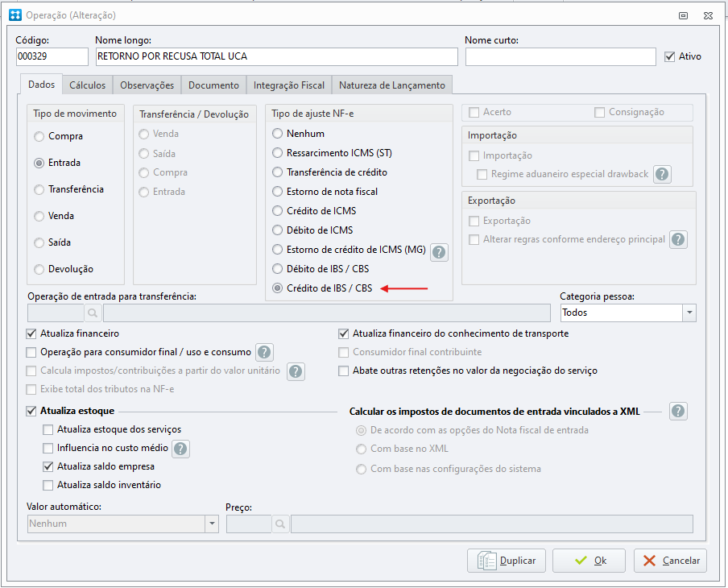Select the Débito de IBS / CBS option

click(x=277, y=268)
